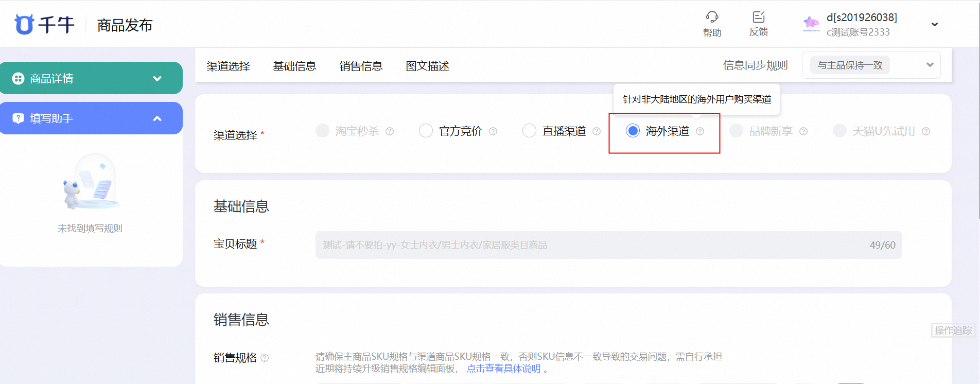980x384 pixels.
Task: Click the Qianniu logo in header
Action: point(44,25)
